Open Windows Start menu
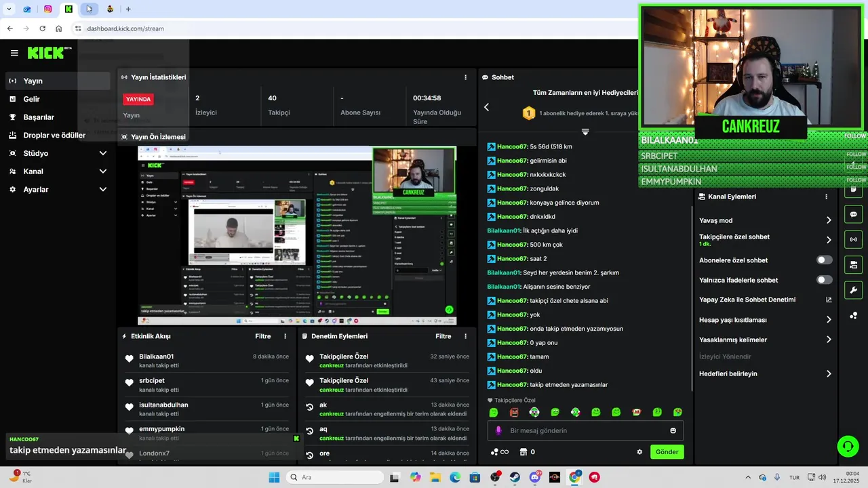The image size is (868, 488). 274,477
